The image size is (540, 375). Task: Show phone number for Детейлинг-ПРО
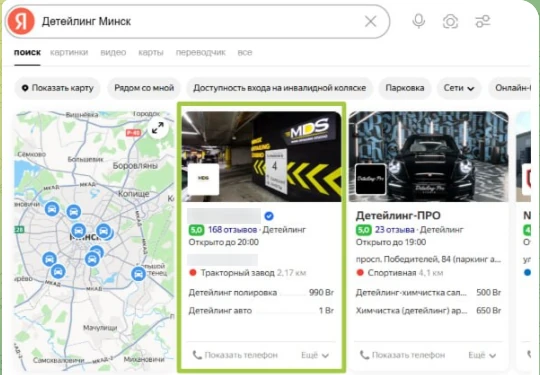[x=402, y=355]
